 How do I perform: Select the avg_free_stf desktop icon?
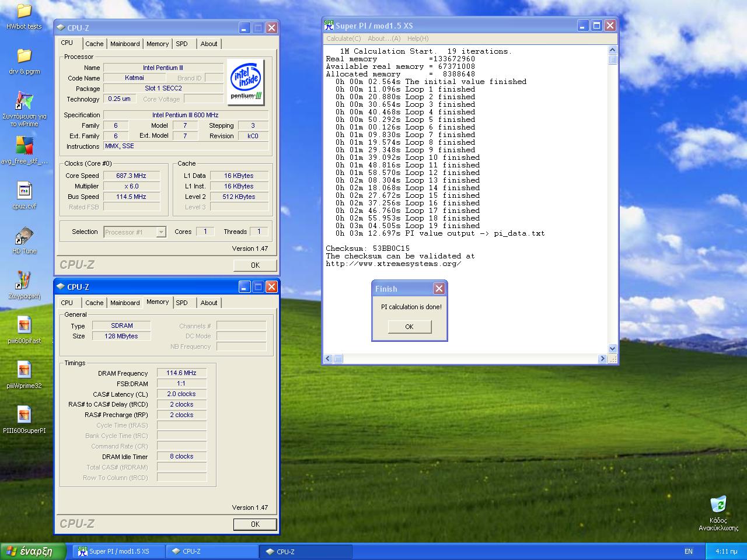(24, 145)
